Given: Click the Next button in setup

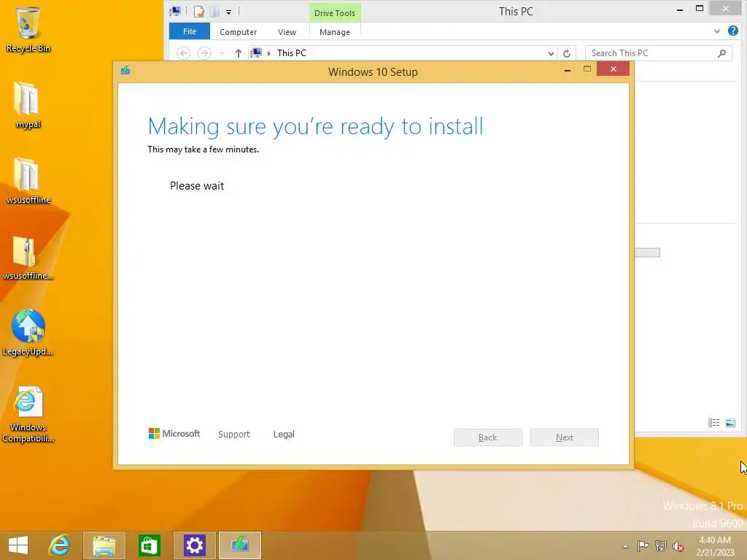Looking at the screenshot, I should pos(565,437).
